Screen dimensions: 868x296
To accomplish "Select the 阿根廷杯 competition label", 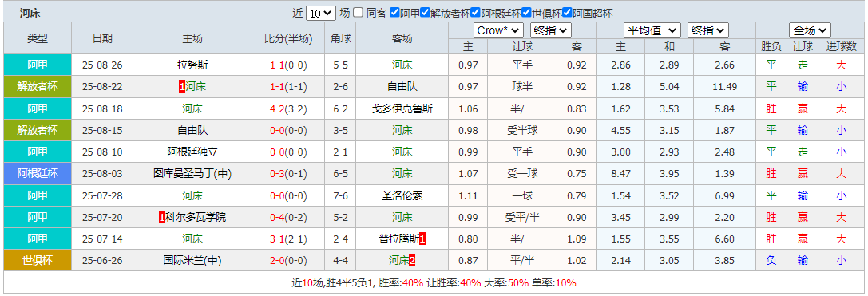I will point(38,174).
